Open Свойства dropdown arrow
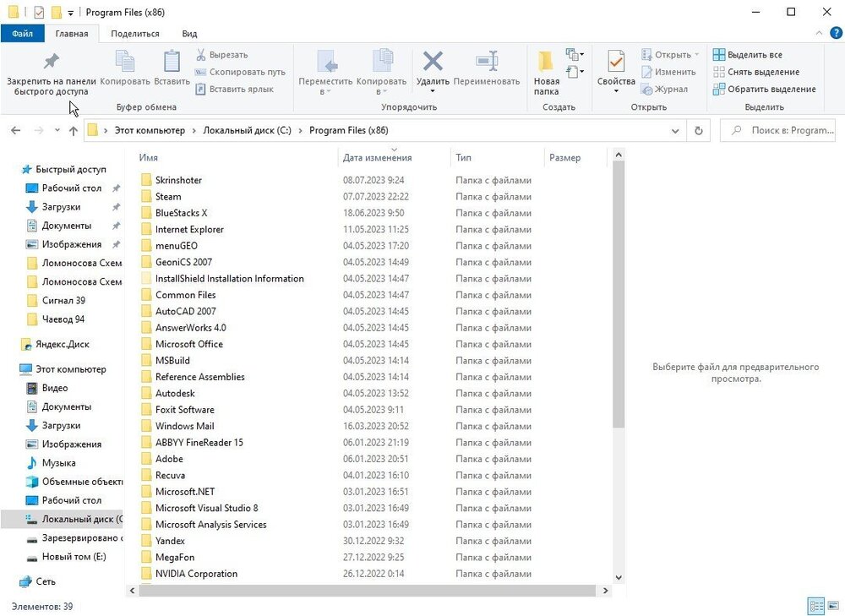Image resolution: width=845 pixels, height=616 pixels. click(x=616, y=91)
